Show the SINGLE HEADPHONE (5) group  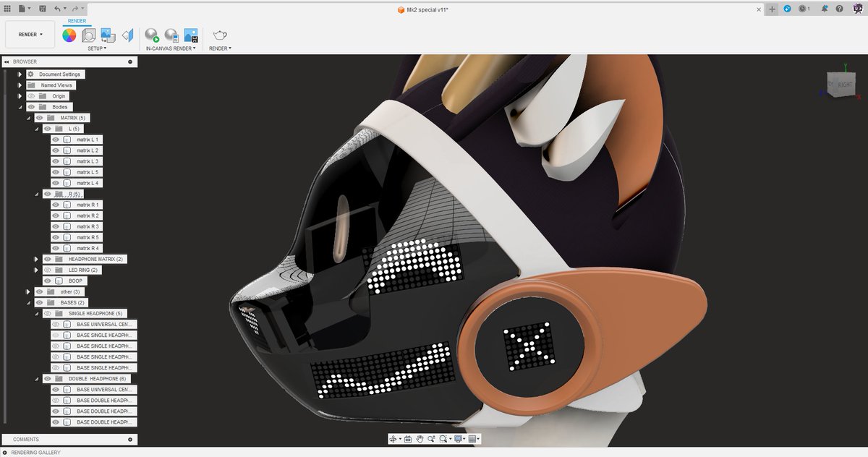pos(48,313)
